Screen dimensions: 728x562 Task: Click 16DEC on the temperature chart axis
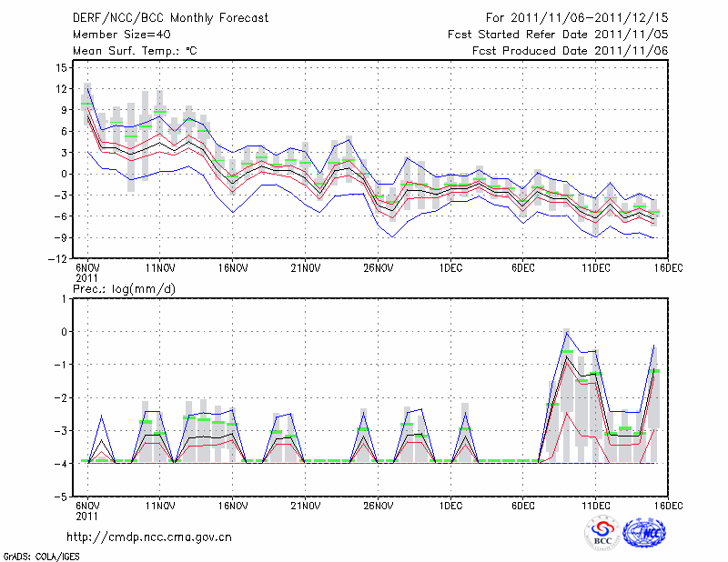[667, 268]
